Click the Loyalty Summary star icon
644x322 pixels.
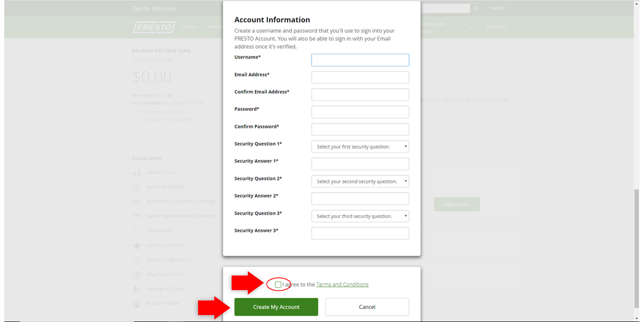[x=137, y=245]
